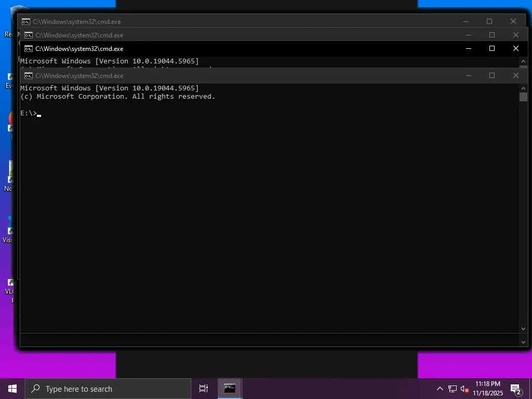The width and height of the screenshot is (532, 399).
Task: Click scroll-down arrow in front cmd window
Action: coord(523,329)
